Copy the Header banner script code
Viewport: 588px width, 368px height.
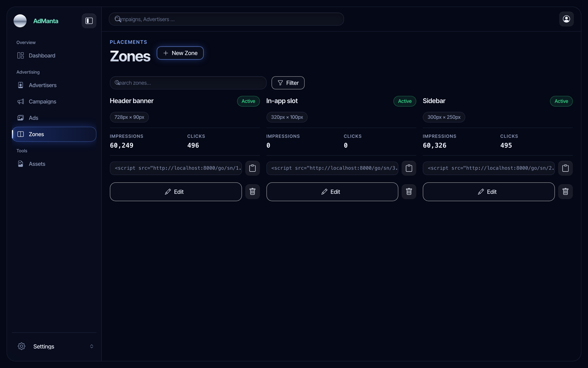[x=253, y=168]
